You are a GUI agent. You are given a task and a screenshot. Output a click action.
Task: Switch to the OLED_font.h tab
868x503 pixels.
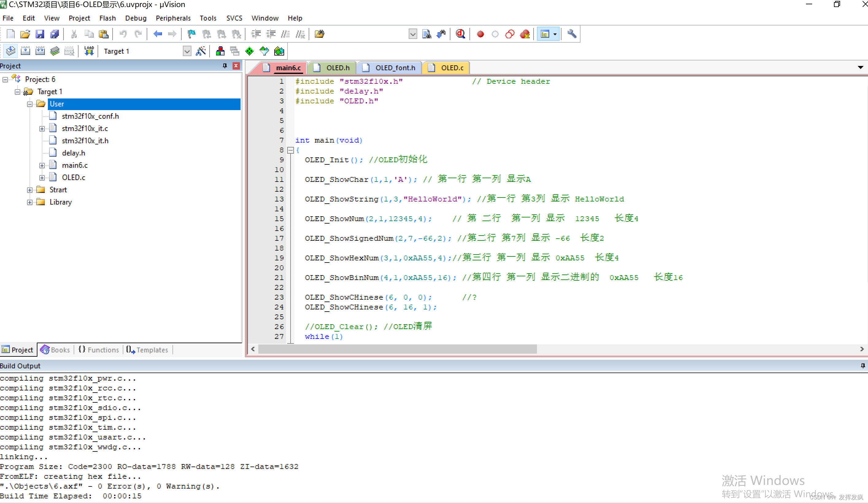click(395, 67)
